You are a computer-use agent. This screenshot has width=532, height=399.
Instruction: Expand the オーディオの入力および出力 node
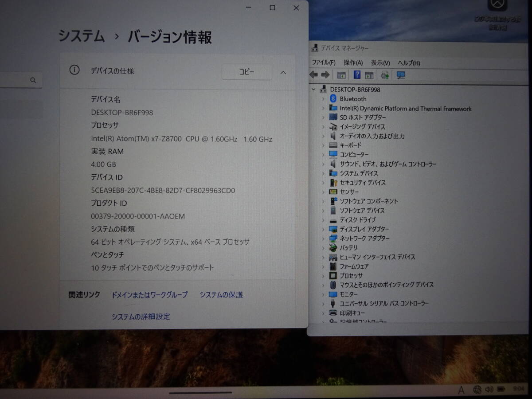point(323,136)
